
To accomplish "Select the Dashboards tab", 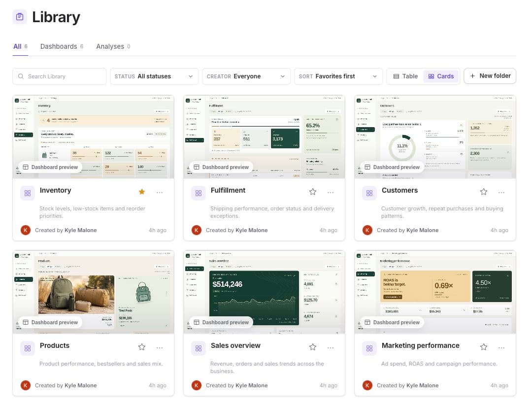I will 62,46.
